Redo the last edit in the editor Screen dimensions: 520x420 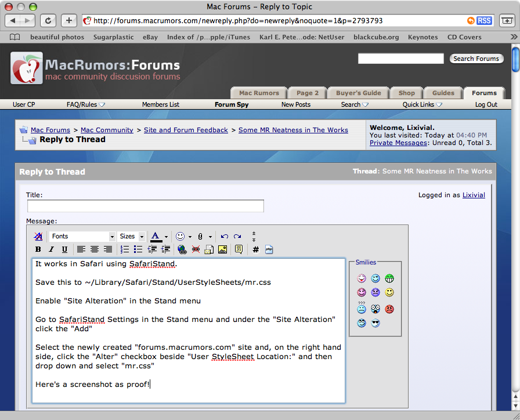237,236
